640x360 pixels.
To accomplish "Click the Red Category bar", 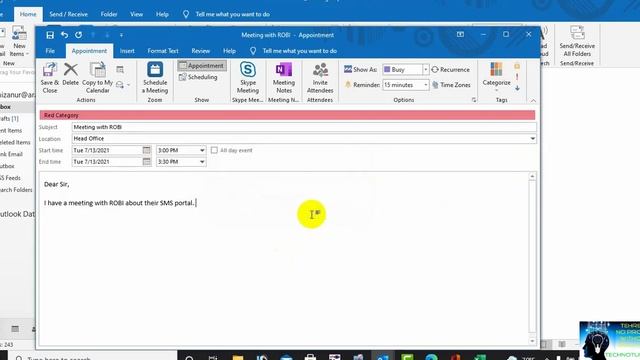I will pyautogui.click(x=287, y=115).
